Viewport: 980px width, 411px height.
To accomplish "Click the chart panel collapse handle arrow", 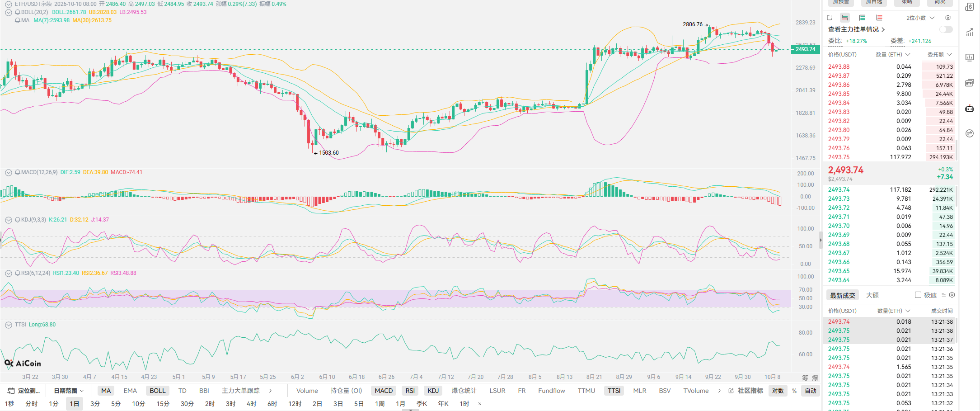I will 821,240.
